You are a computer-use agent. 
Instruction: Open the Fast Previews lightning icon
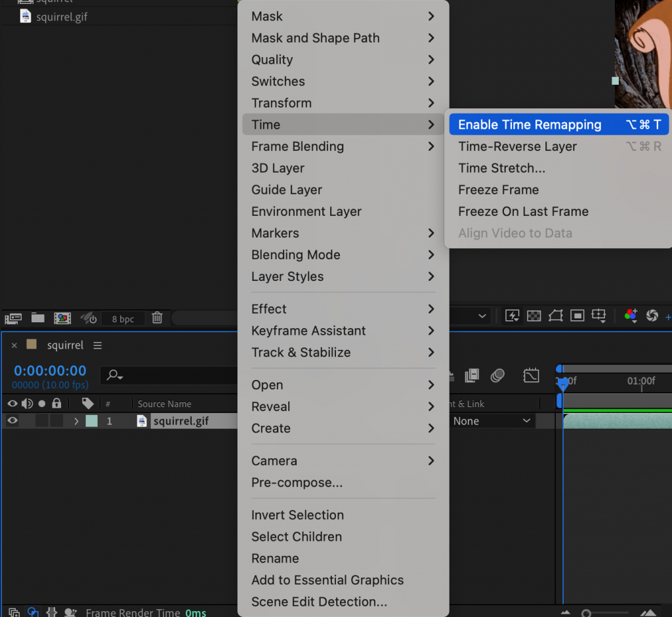(513, 316)
